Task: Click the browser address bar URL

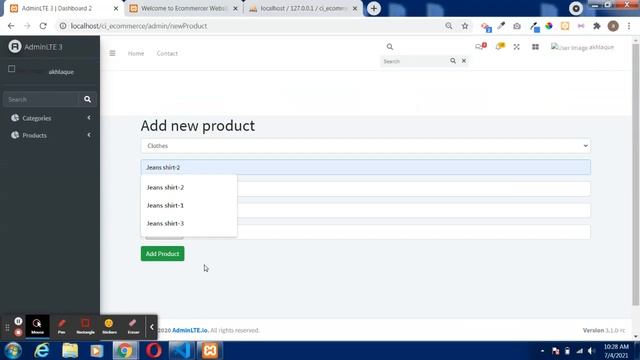Action: coord(139,26)
